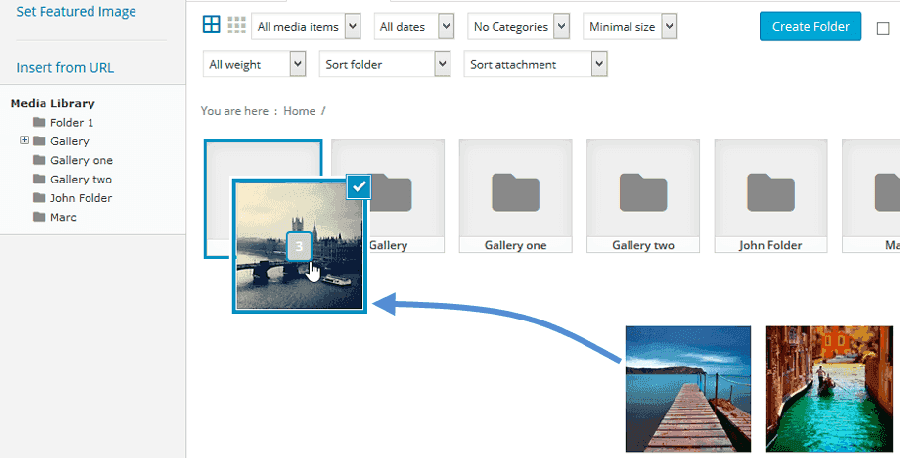900x458 pixels.
Task: Open Insert from URL link
Action: [65, 68]
